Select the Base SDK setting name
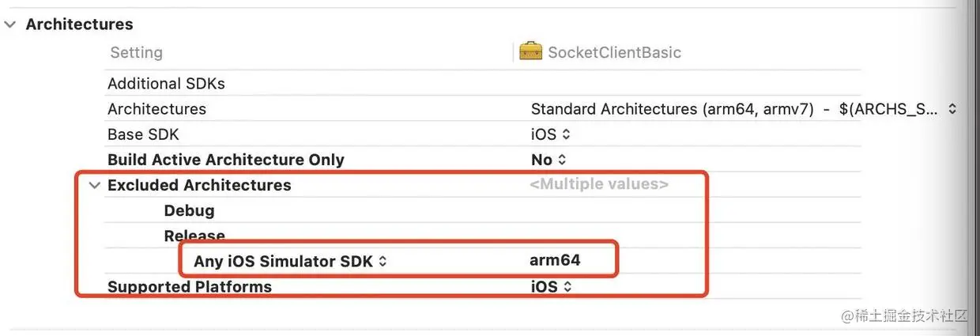980x336 pixels. 143,134
